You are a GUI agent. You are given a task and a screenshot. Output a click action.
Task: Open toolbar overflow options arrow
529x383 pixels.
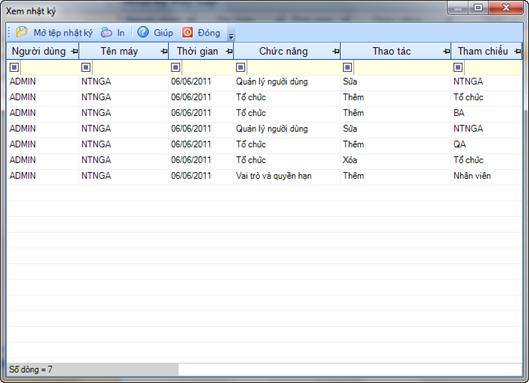pos(231,36)
